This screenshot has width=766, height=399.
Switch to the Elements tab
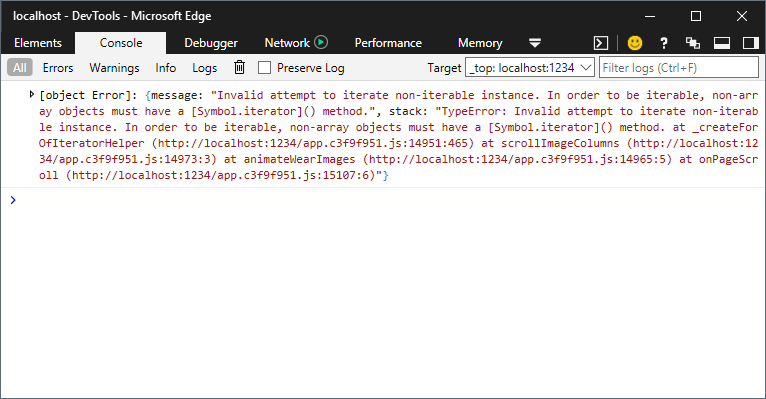coord(38,43)
